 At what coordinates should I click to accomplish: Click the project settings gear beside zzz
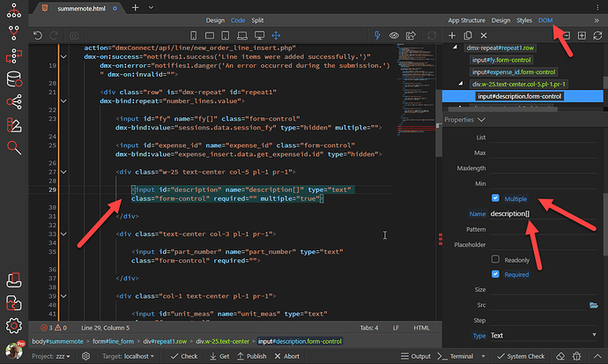(x=86, y=356)
